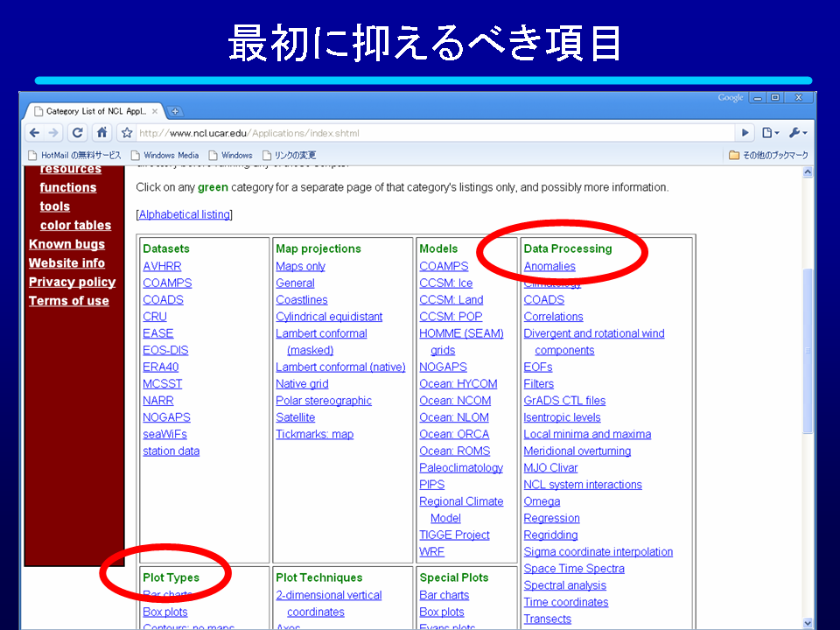Open the tools sidebar link
840x630 pixels.
(x=54, y=206)
